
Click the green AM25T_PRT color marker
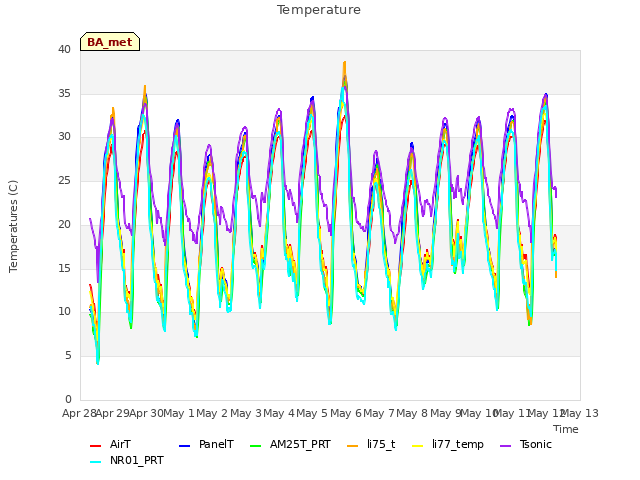[x=255, y=446]
